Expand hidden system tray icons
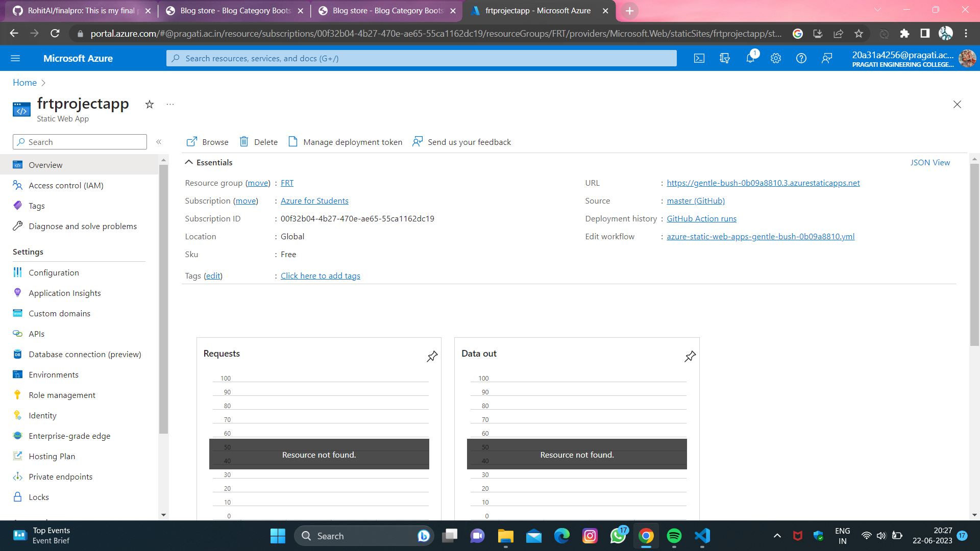The image size is (980, 551). pyautogui.click(x=777, y=536)
